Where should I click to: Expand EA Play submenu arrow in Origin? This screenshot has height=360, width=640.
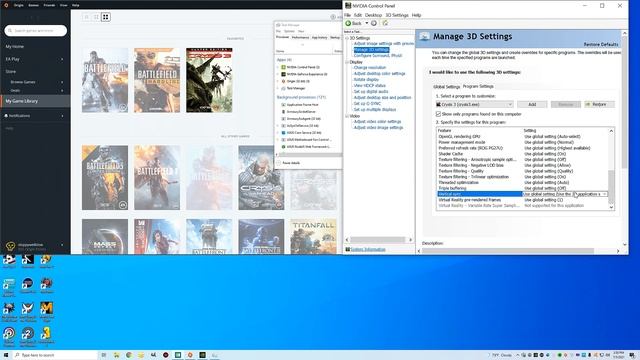tap(62, 59)
